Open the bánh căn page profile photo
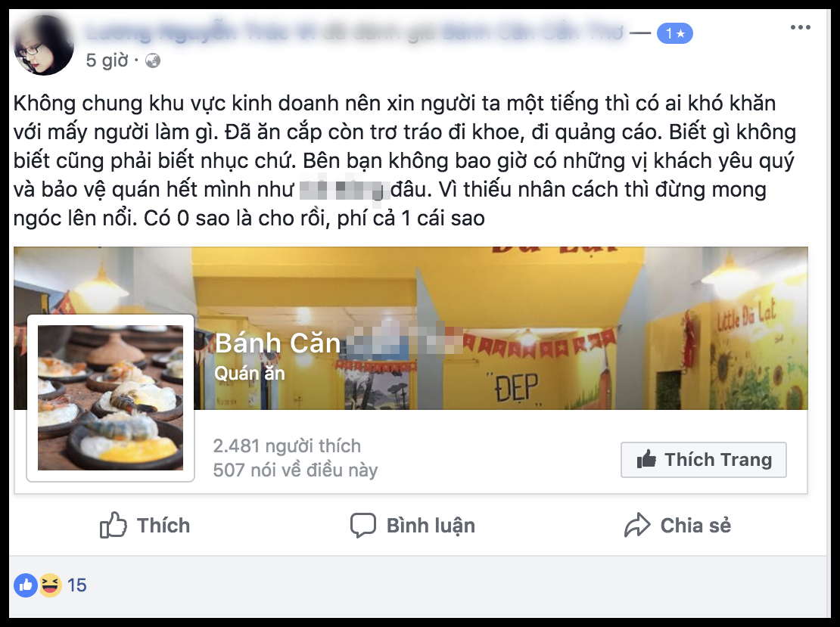Image resolution: width=840 pixels, height=627 pixels. [110, 398]
